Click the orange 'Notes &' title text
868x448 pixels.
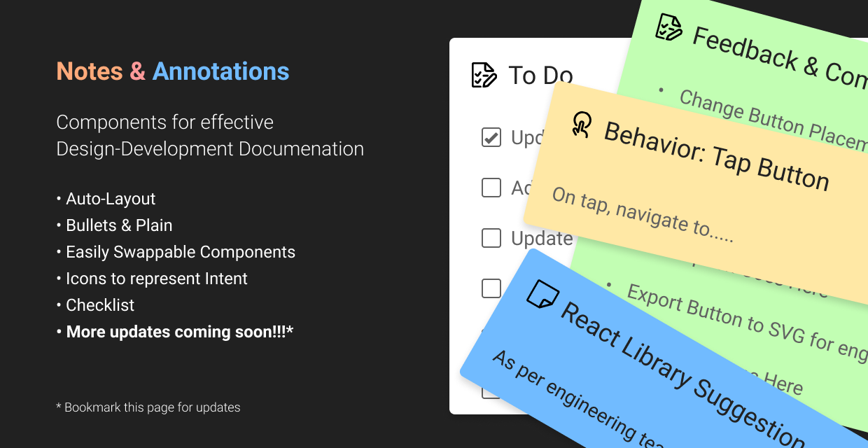[101, 71]
